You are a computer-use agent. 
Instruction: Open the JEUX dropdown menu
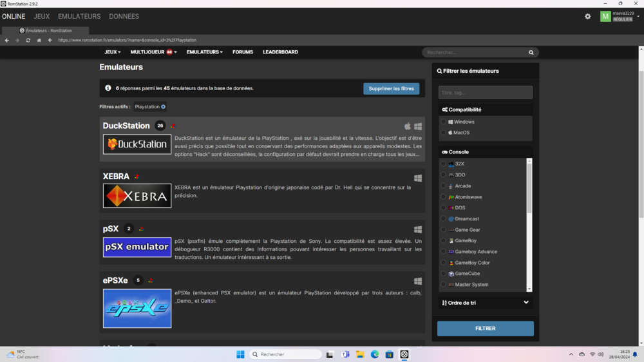[x=112, y=52]
